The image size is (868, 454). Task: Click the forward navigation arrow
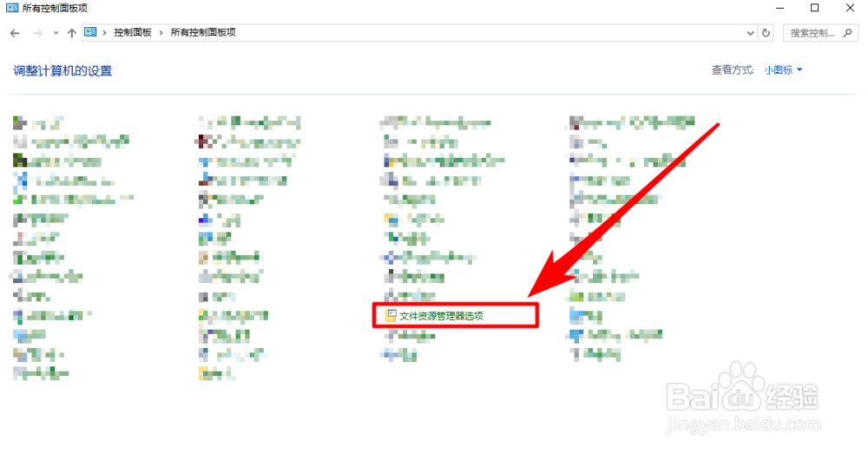(37, 33)
